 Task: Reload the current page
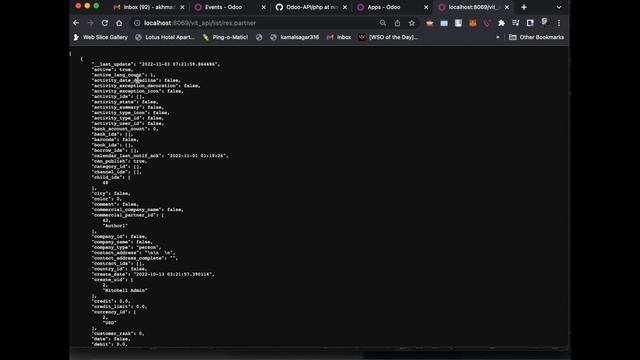coord(105,23)
